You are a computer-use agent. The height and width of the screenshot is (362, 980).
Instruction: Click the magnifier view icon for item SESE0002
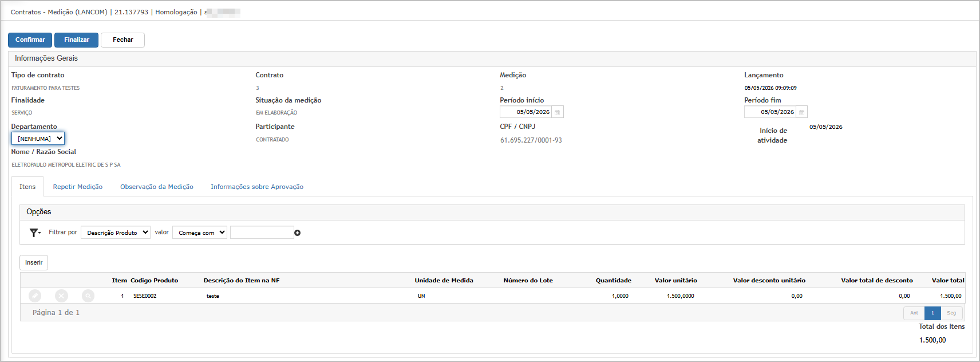(x=88, y=296)
